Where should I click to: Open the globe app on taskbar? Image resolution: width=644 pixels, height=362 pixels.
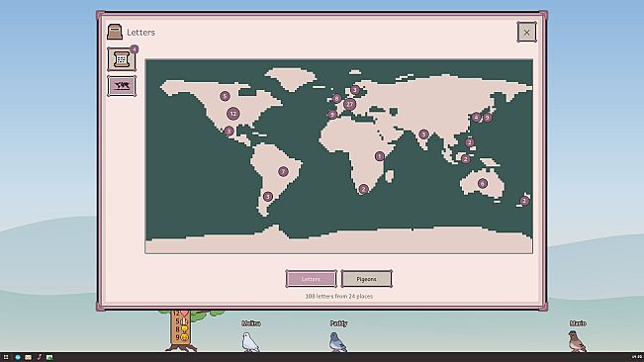point(18,357)
